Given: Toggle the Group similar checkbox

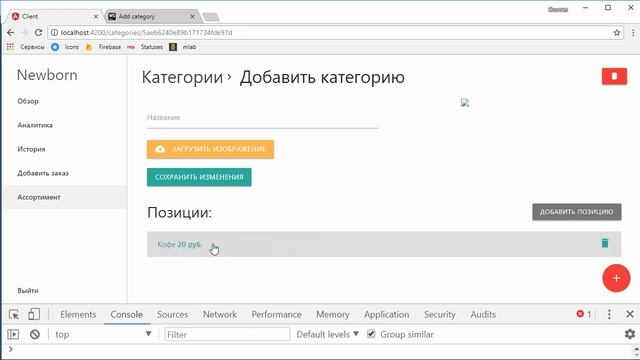Looking at the screenshot, I should point(371,334).
